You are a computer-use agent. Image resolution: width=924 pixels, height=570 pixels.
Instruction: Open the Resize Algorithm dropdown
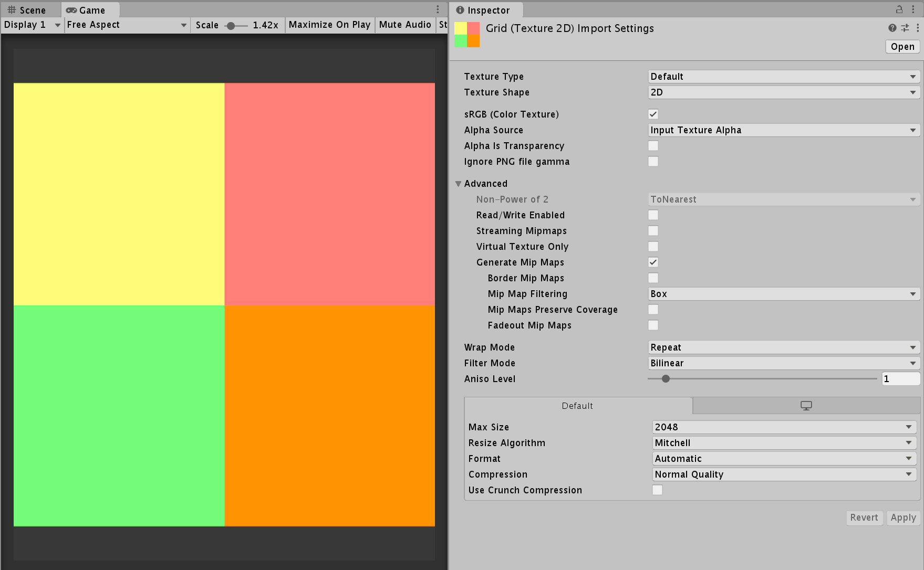[x=784, y=443]
